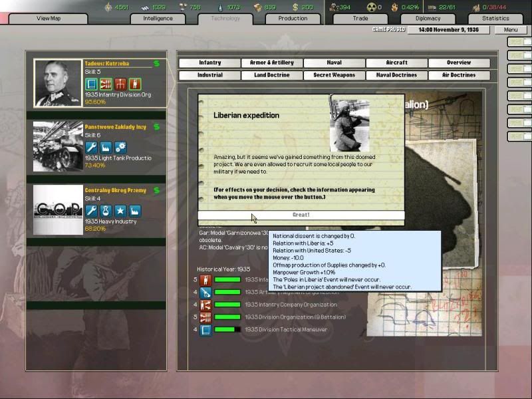Viewport: 532px width, 399px height.
Task: Click the money dollar icon next to 203
Action: pos(295,7)
